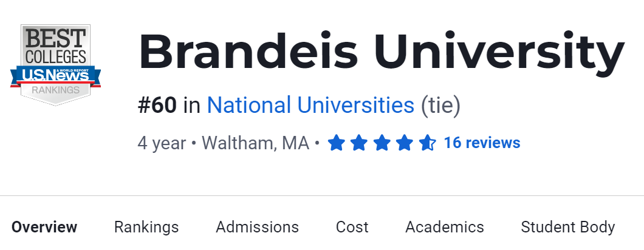The width and height of the screenshot is (644, 250).
Task: Click the second review star
Action: click(x=359, y=143)
